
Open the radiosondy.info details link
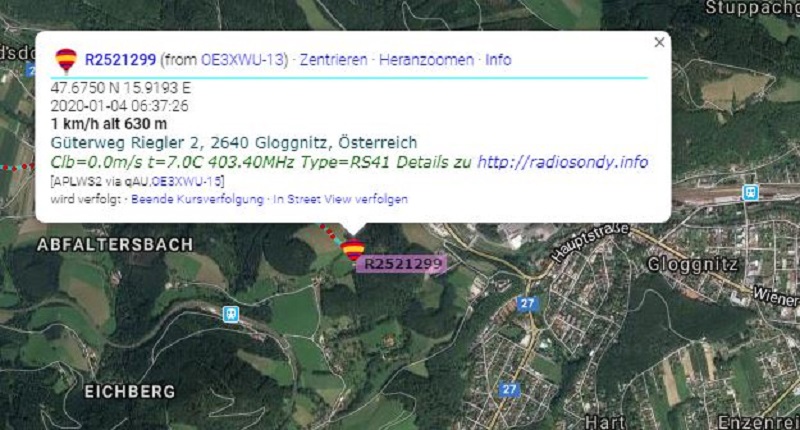tap(562, 162)
